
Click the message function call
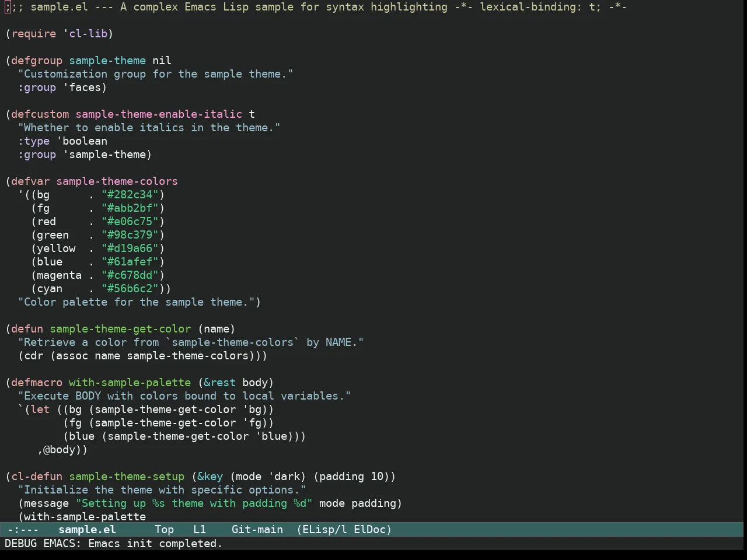click(47, 503)
